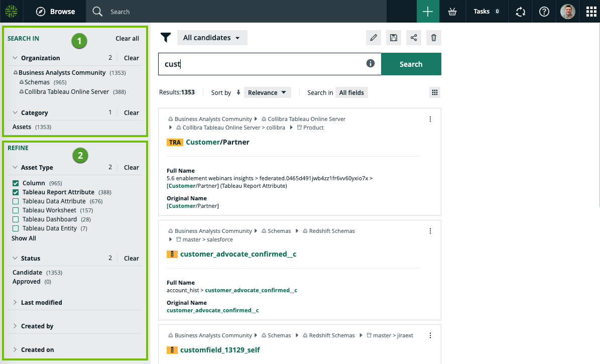Image resolution: width=600 pixels, height=364 pixels.
Task: Save the filter with floppy disk icon
Action: [x=394, y=38]
